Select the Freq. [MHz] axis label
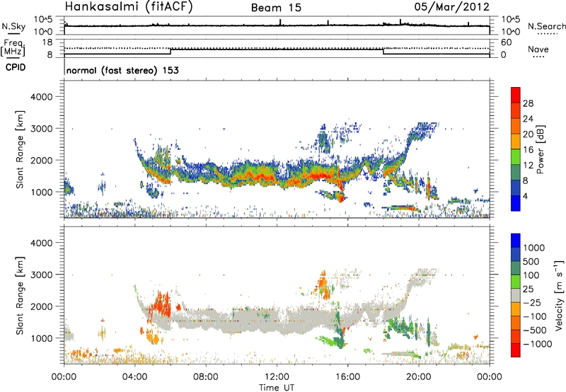Viewport: 566px width, 392px height. pos(13,48)
